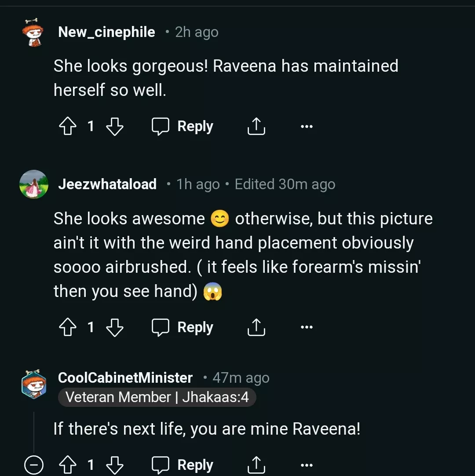The height and width of the screenshot is (476, 475).
Task: Open New_cinephile's profile
Action: click(x=106, y=32)
